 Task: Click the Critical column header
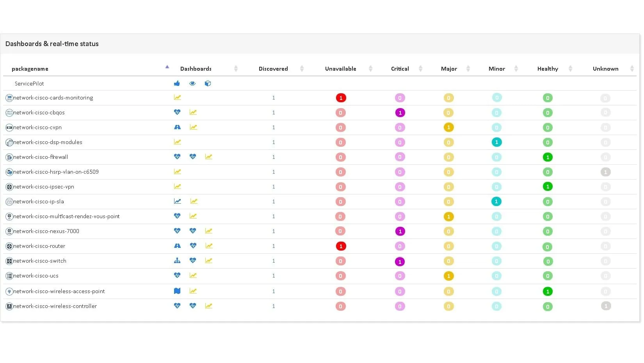coord(400,69)
